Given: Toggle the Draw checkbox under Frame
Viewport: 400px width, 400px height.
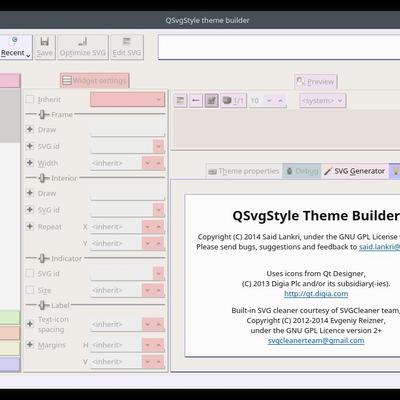Looking at the screenshot, I should (30, 129).
